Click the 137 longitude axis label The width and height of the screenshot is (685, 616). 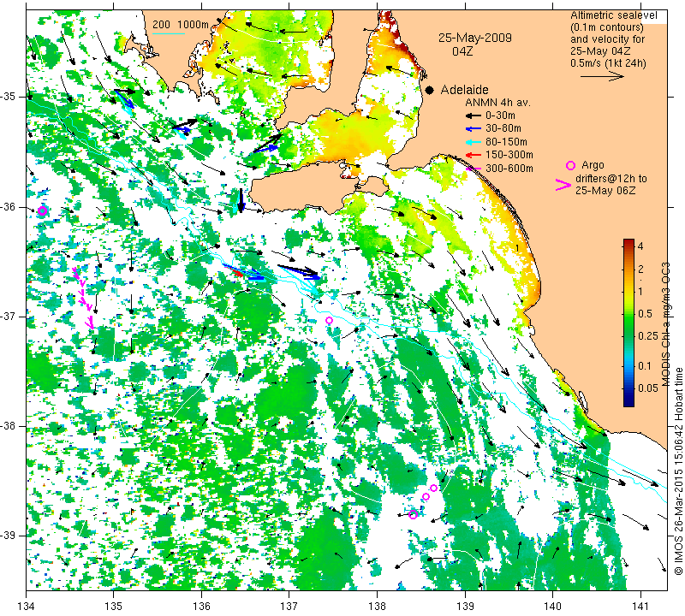pos(289,607)
